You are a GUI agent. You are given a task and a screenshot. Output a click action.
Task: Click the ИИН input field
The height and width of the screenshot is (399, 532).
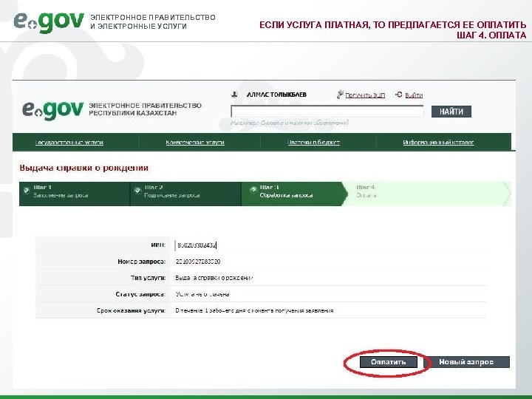[196, 245]
